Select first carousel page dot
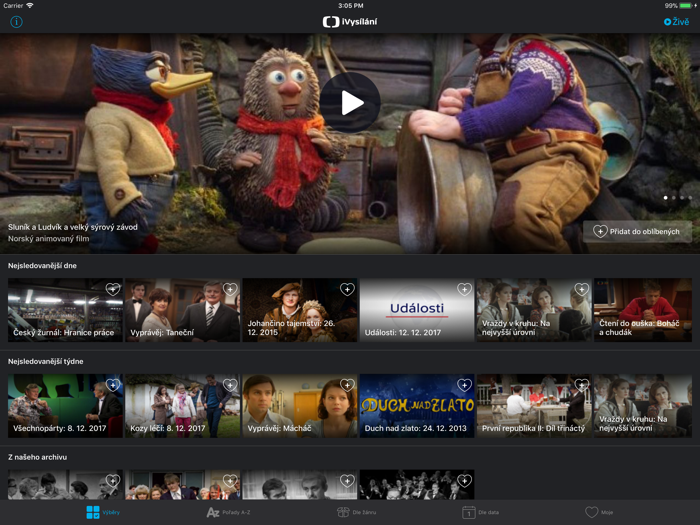 666,197
